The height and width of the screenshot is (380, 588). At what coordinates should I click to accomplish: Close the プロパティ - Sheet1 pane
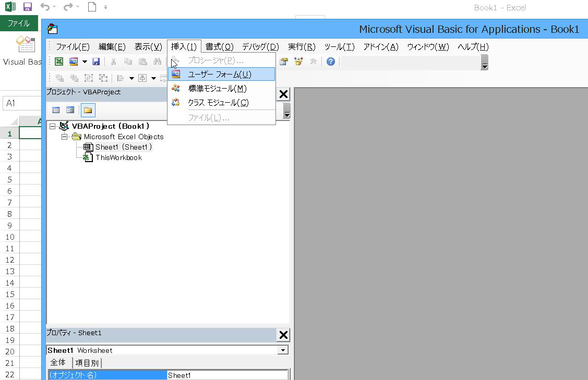tap(283, 335)
